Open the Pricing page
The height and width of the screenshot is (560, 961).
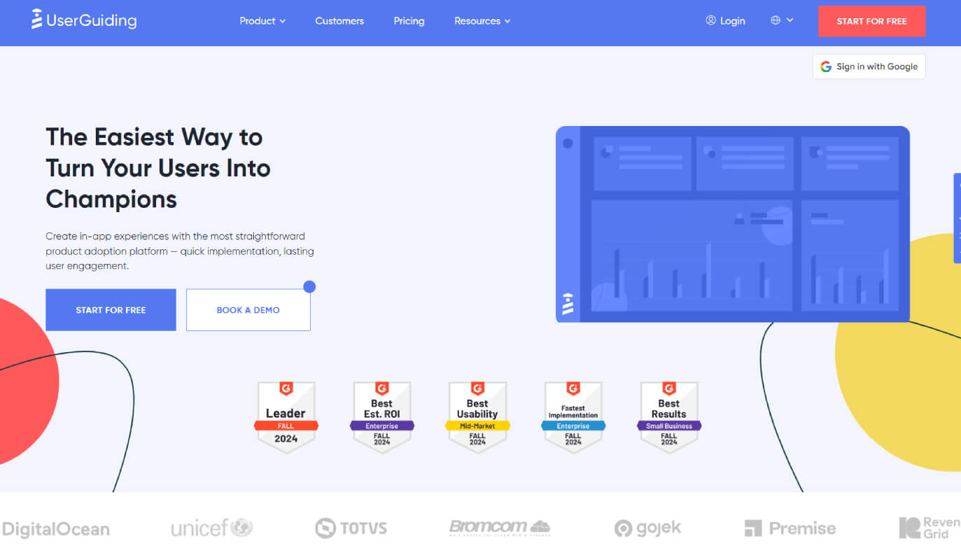(x=409, y=21)
